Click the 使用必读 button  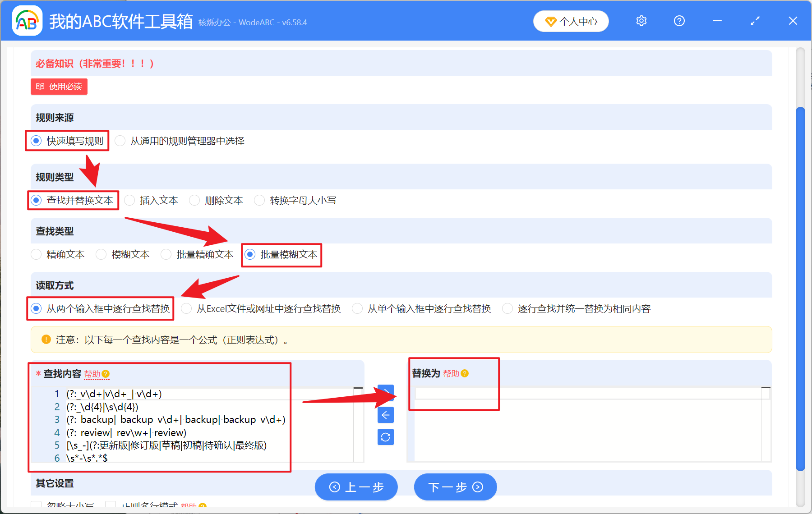click(x=59, y=87)
